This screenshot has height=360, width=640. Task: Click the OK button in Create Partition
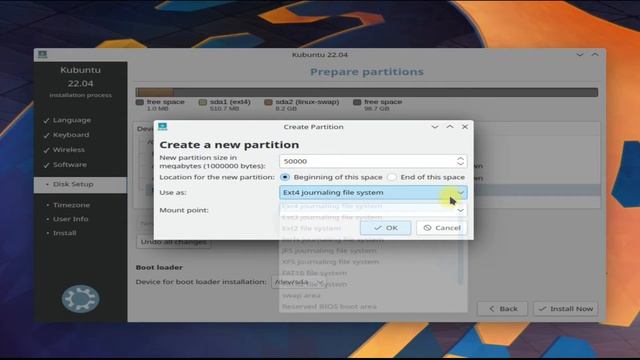(385, 228)
